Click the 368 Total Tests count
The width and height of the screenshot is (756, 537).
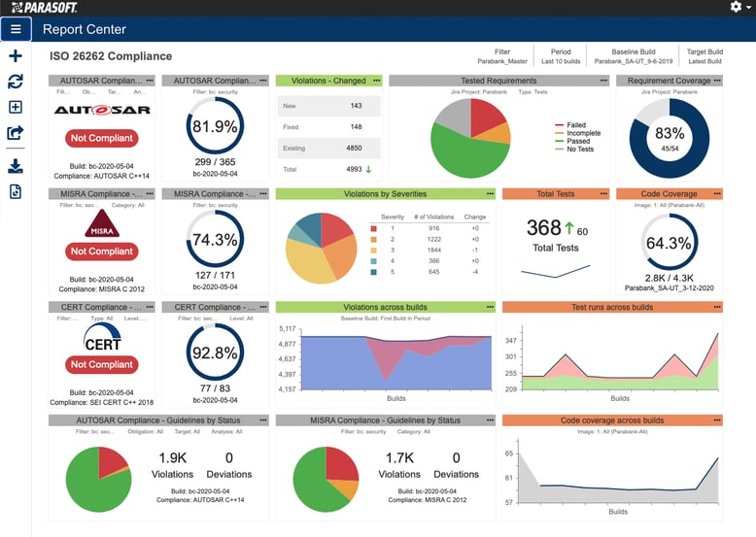click(x=544, y=228)
